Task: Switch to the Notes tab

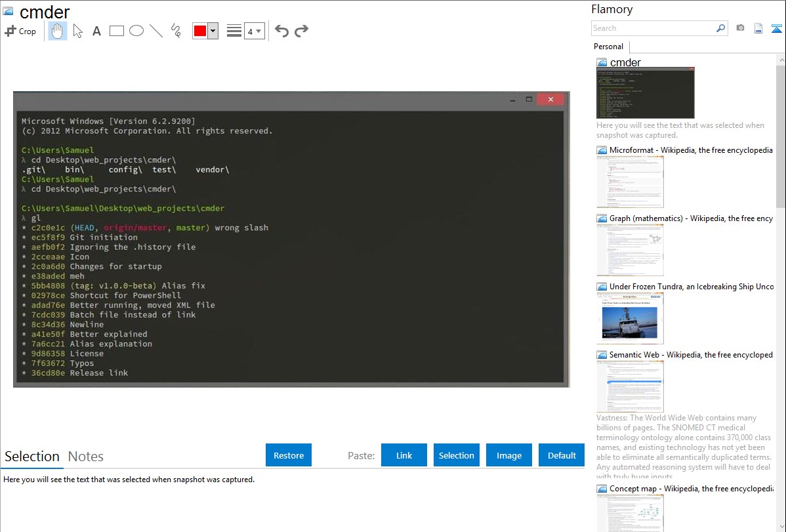Action: point(86,457)
